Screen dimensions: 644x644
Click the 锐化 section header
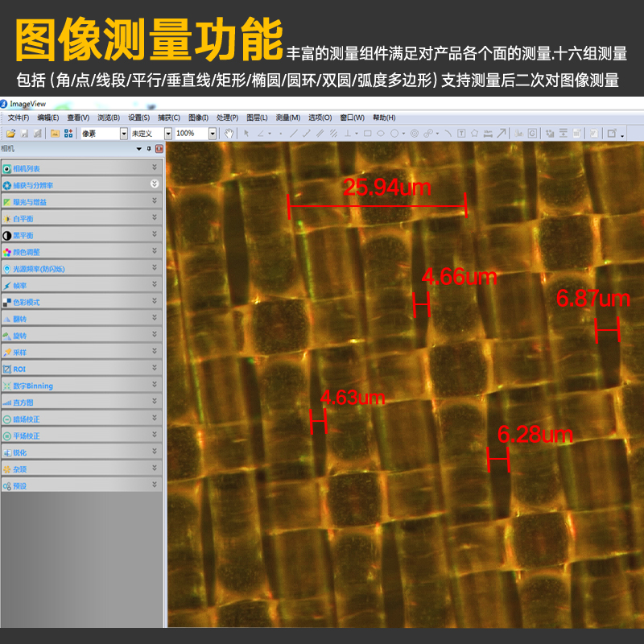[82, 452]
